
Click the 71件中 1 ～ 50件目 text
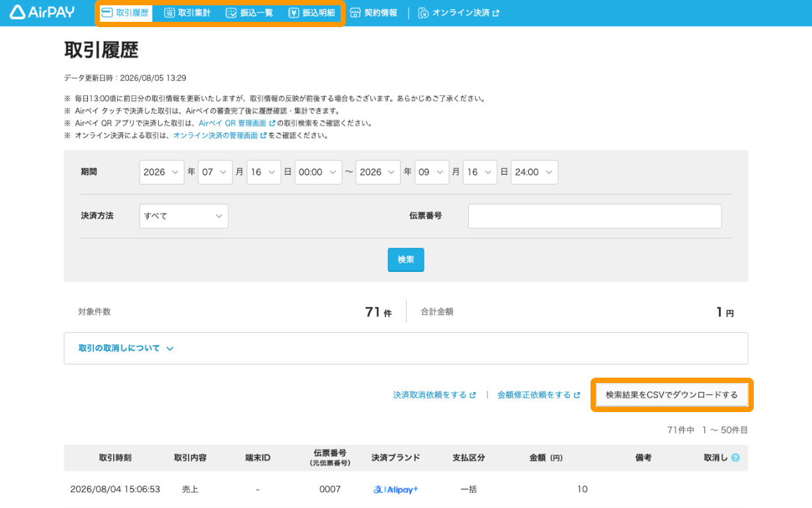(x=708, y=430)
